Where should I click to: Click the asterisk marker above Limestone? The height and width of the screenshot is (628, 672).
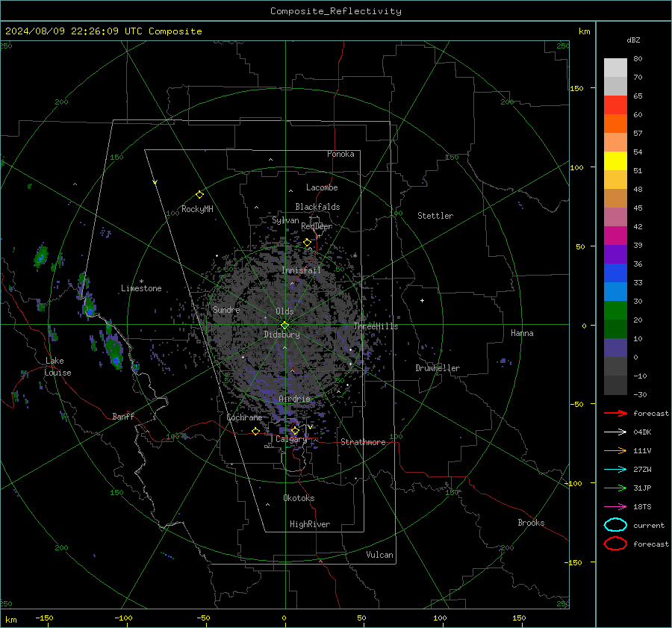point(141,282)
